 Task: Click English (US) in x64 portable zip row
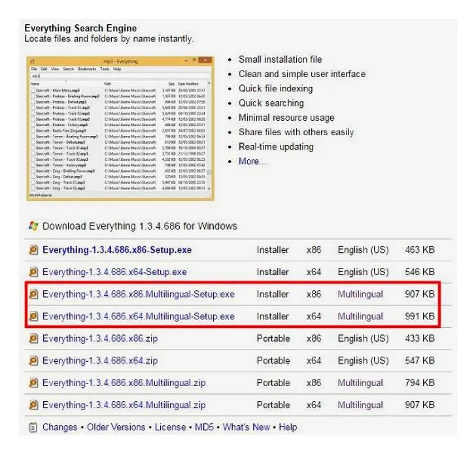click(x=363, y=361)
